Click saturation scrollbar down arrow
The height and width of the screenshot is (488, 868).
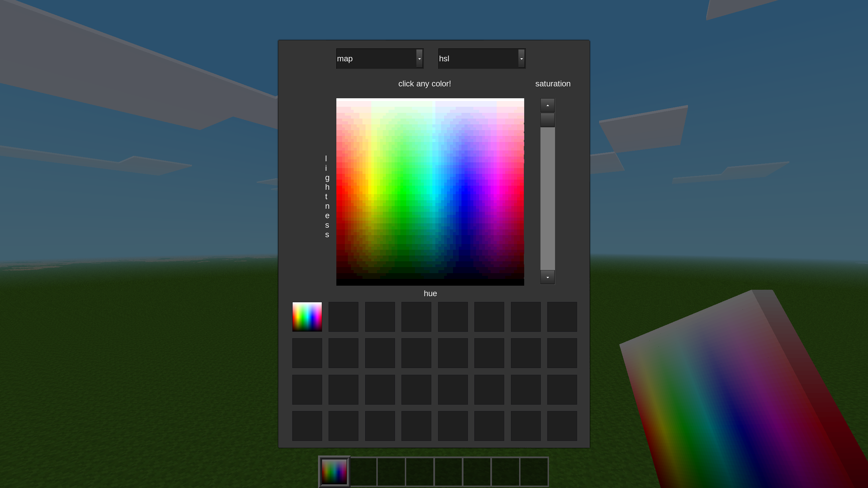tap(547, 277)
